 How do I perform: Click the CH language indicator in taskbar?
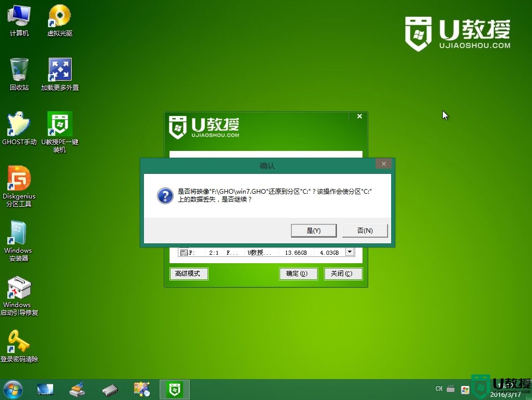click(439, 389)
